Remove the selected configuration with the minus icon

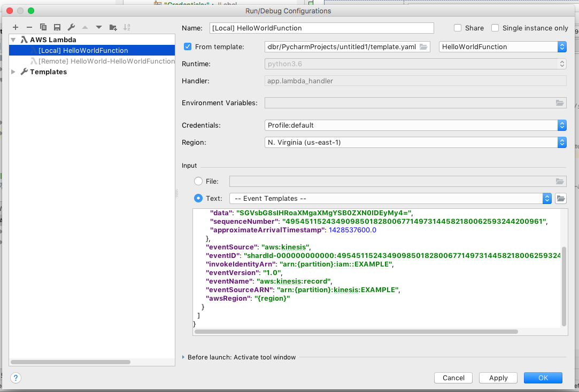[x=29, y=27]
